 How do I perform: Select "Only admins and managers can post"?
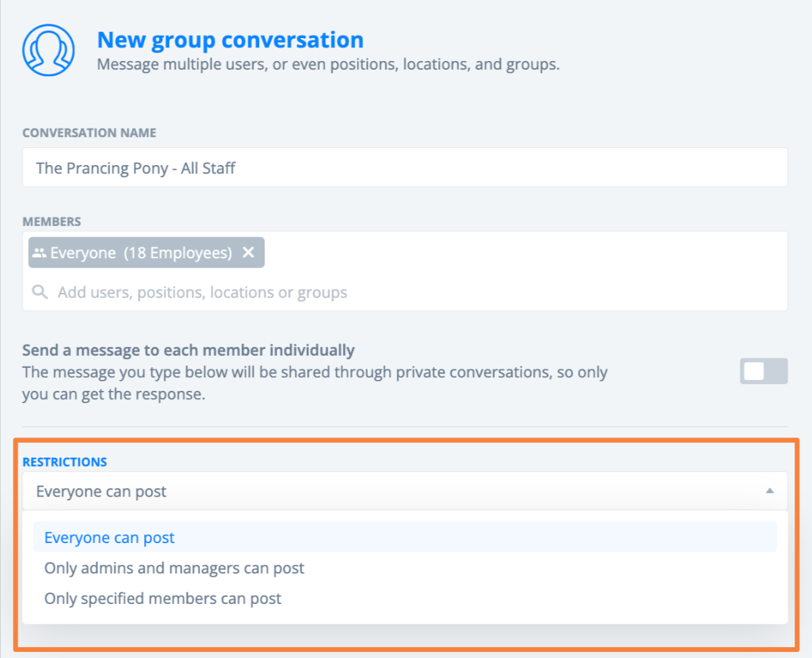pos(174,568)
